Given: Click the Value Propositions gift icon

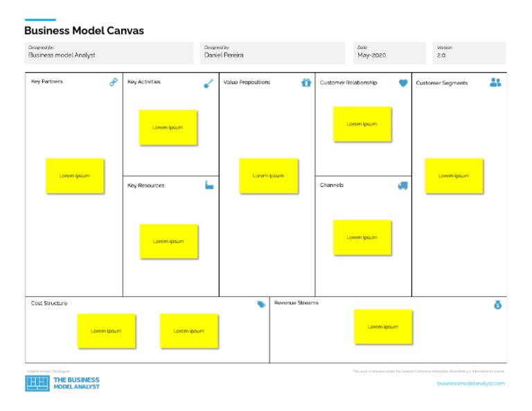Looking at the screenshot, I should [305, 83].
